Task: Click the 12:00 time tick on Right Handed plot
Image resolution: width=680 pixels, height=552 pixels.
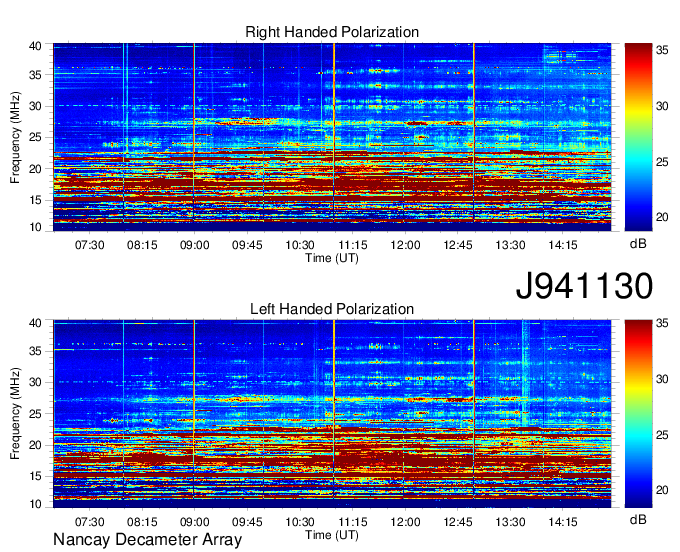Action: pyautogui.click(x=405, y=245)
